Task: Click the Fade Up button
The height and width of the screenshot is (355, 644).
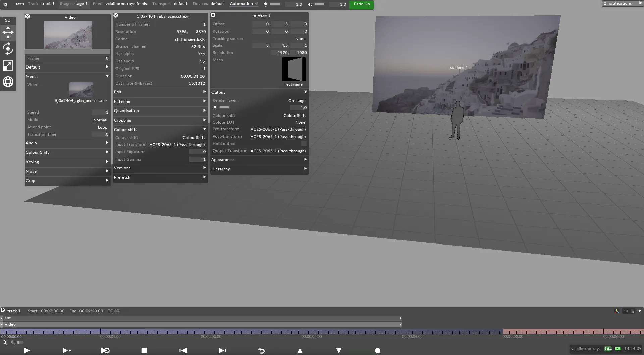Action: (x=361, y=4)
